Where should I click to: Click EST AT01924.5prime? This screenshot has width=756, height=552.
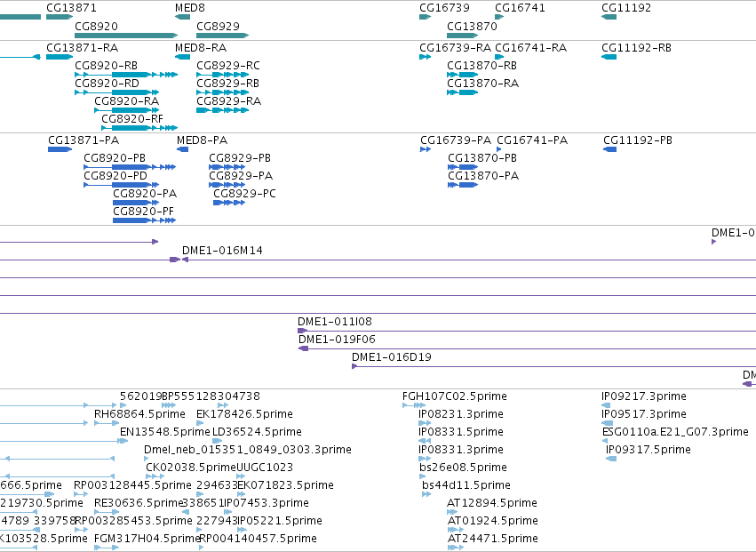pyautogui.click(x=493, y=521)
